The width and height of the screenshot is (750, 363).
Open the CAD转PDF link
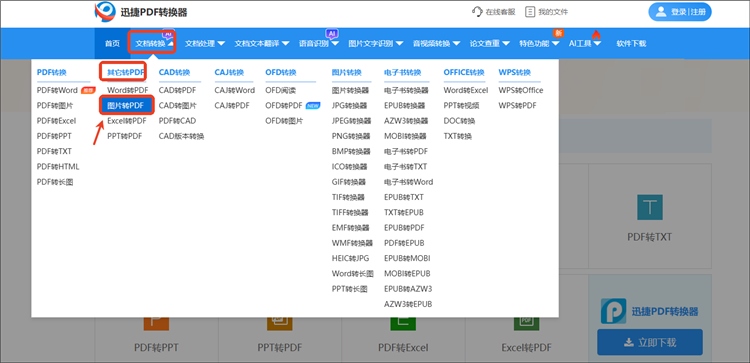coord(177,90)
